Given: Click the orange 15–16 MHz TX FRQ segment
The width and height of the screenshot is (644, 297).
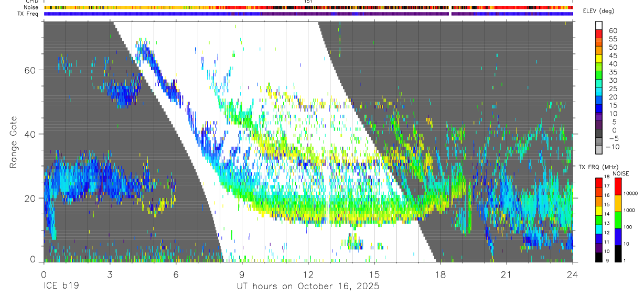Looking at the screenshot, I should coord(598,201).
